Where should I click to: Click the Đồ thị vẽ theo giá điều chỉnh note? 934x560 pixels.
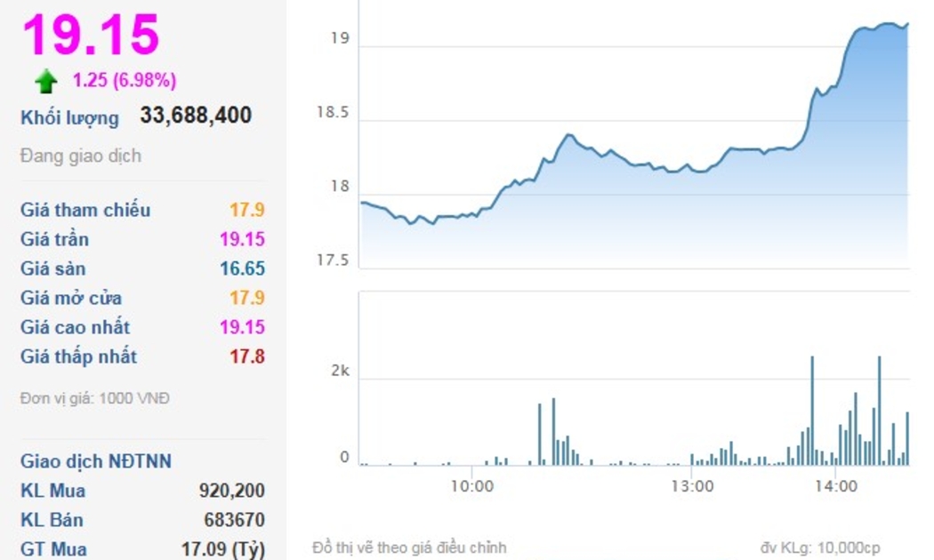pyautogui.click(x=409, y=548)
